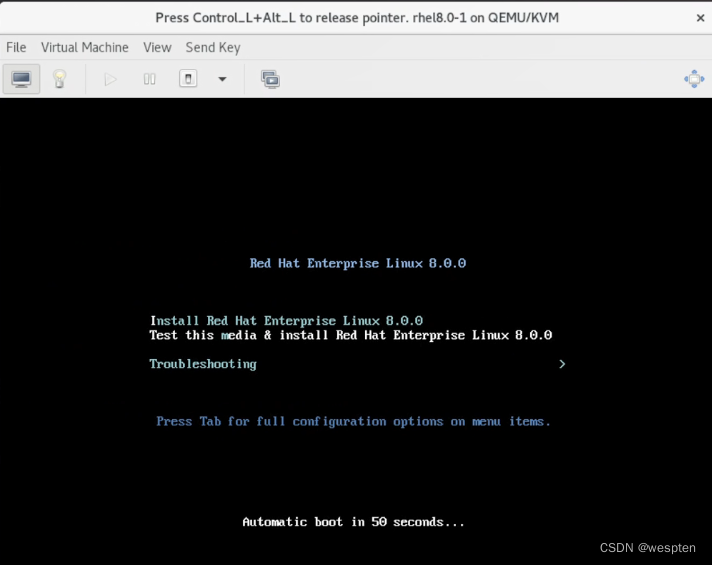Viewport: 712px width, 565px height.
Task: Choose the Troubleshooting boot entry
Action: point(203,364)
